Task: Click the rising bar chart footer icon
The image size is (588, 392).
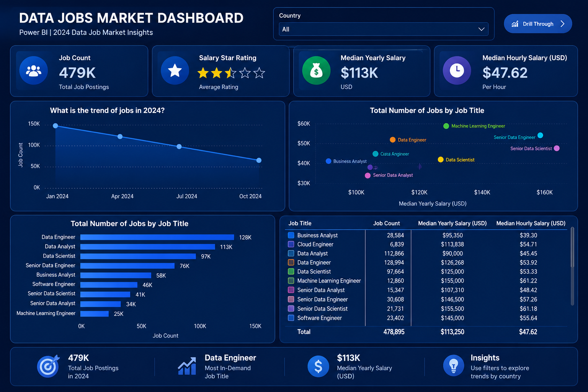Action: [x=187, y=366]
